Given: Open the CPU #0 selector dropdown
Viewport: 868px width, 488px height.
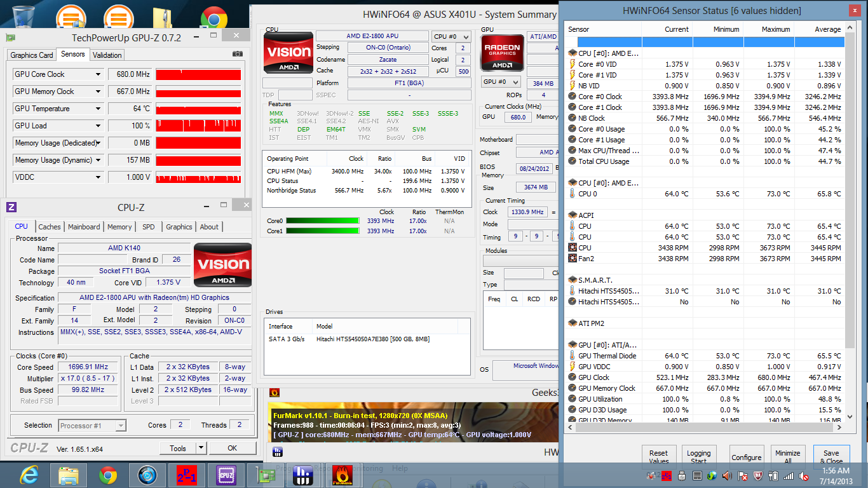Looking at the screenshot, I should pyautogui.click(x=451, y=36).
